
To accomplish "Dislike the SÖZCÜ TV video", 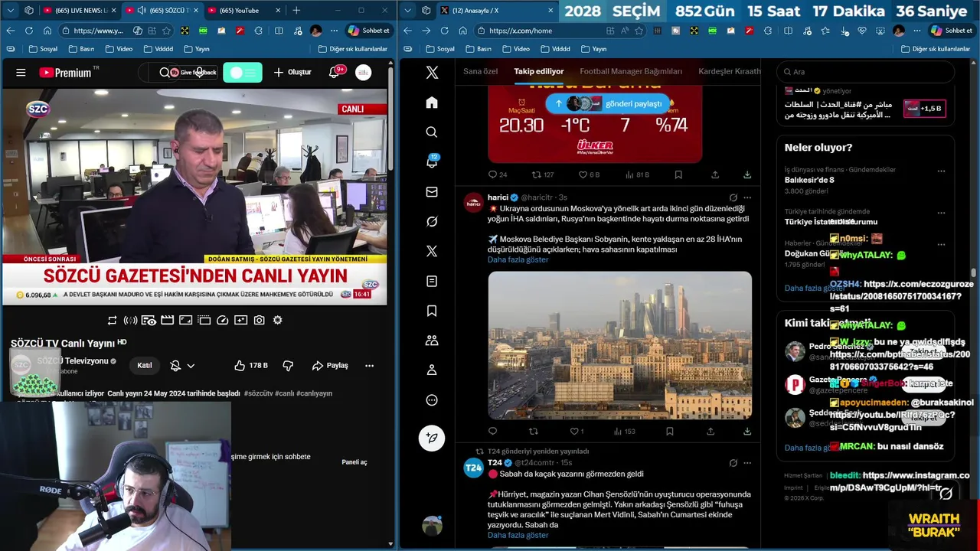I will click(x=289, y=366).
